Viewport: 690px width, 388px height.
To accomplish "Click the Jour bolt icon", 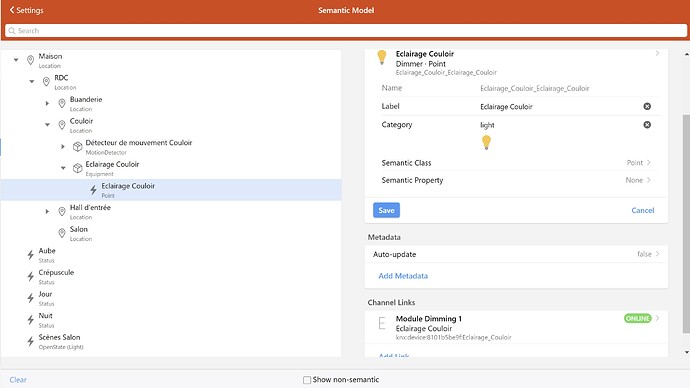I will 30,298.
